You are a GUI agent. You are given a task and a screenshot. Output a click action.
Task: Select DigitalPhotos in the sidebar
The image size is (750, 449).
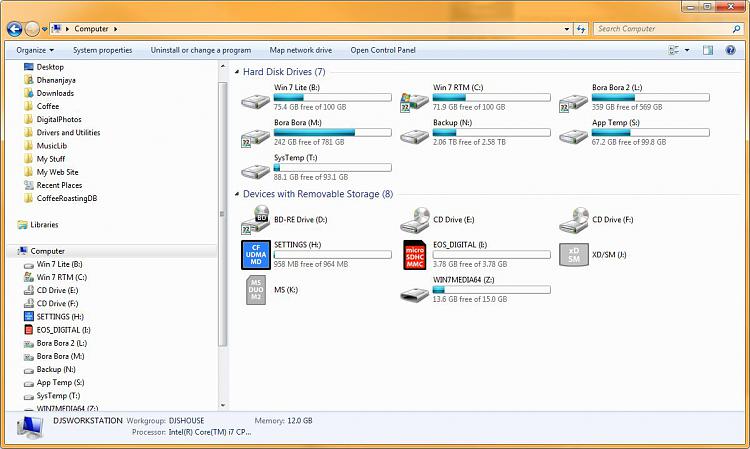(59, 120)
